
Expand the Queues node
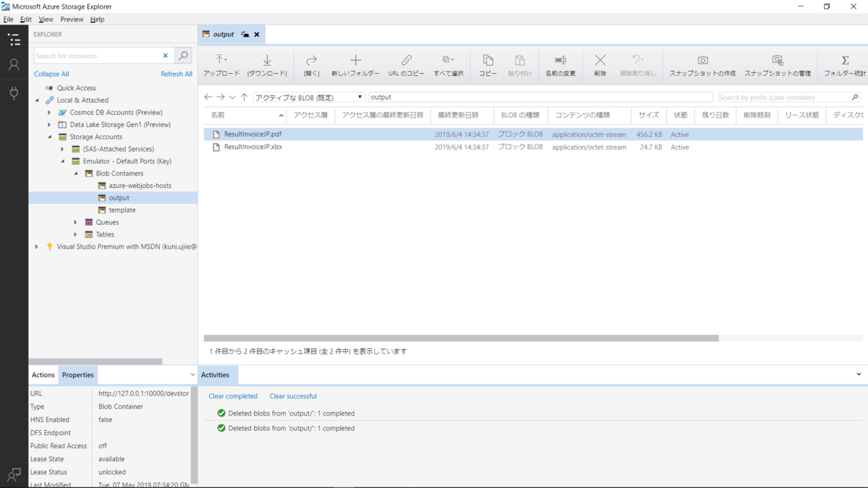point(75,223)
